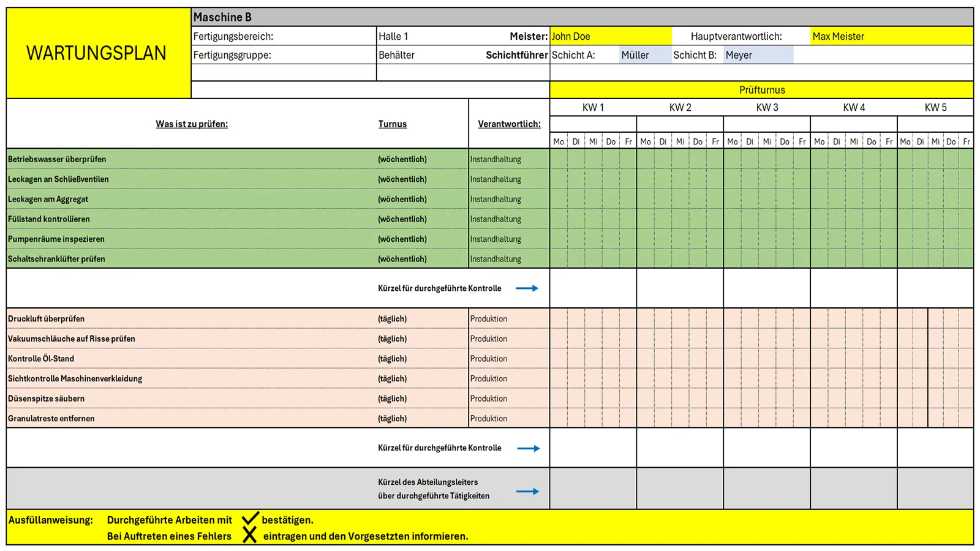Viewport: 980px width, 551px height.
Task: Select 'Sichtkontrolle Maschinenverkleidung' row label
Action: click(75, 378)
